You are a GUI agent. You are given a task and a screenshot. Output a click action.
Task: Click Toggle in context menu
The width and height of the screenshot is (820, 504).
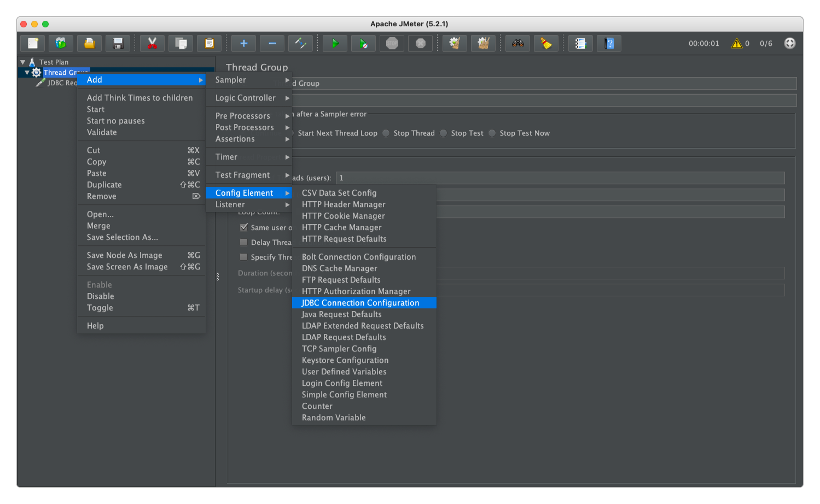142,308
